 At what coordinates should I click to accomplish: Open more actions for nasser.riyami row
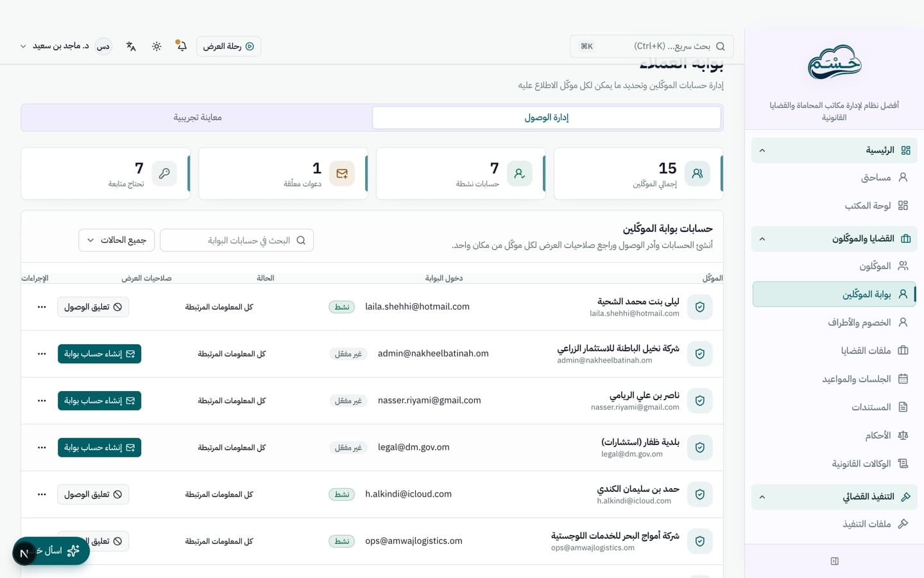(x=42, y=401)
